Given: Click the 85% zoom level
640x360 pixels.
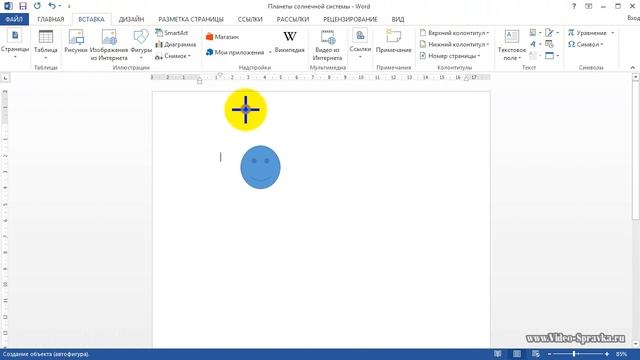Looking at the screenshot, I should tap(621, 354).
